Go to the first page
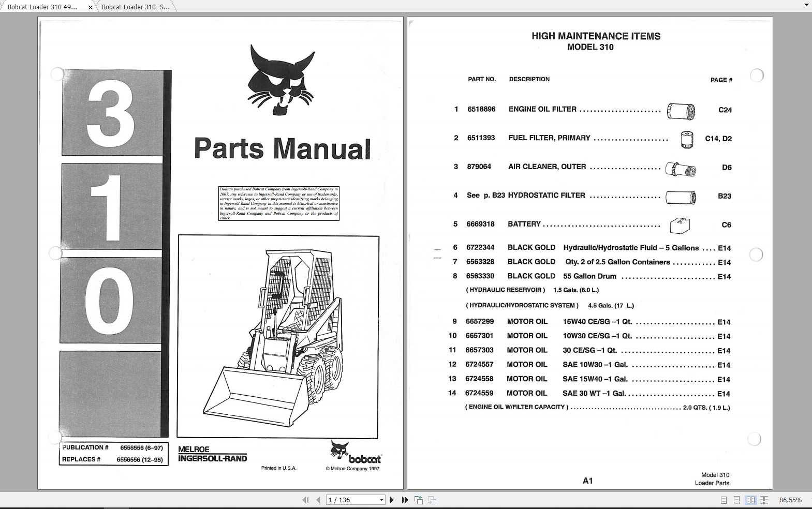Screen dimensions: 812x509 (x=305, y=500)
